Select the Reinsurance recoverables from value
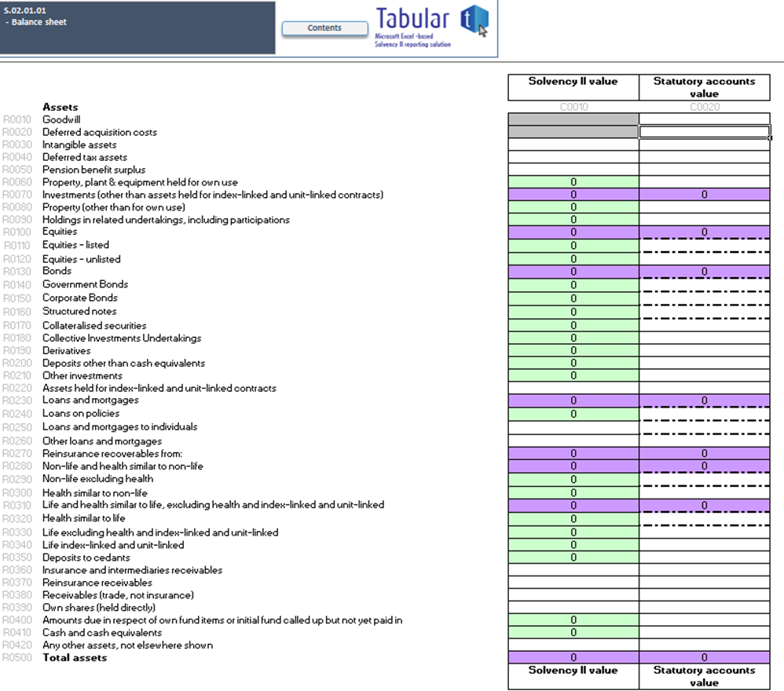This screenshot has width=784, height=691. click(x=572, y=453)
